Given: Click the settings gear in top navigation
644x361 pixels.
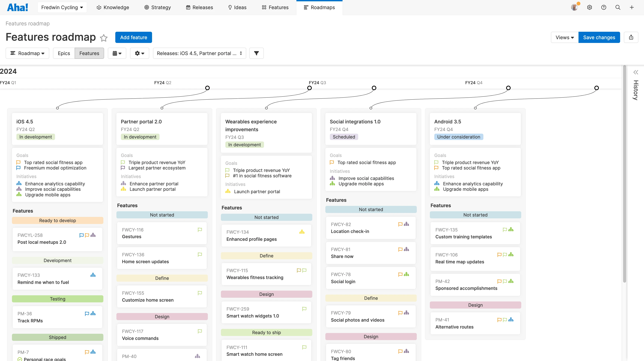Looking at the screenshot, I should 590,7.
